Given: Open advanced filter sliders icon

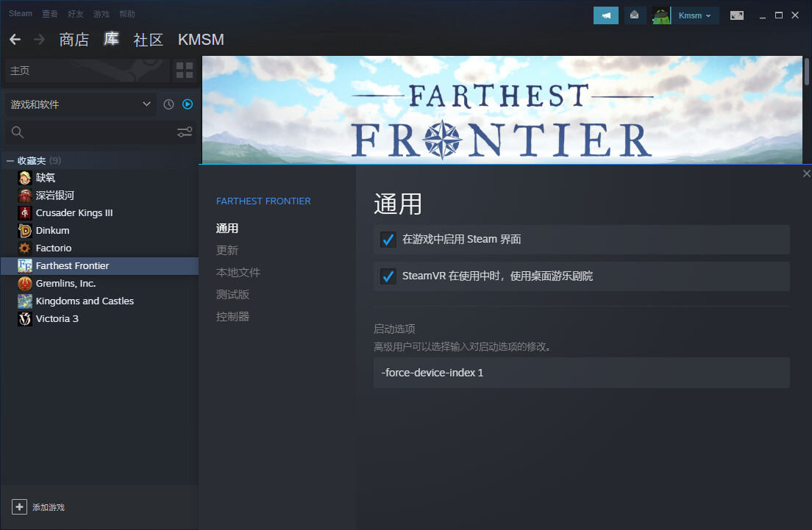Looking at the screenshot, I should coord(185,132).
